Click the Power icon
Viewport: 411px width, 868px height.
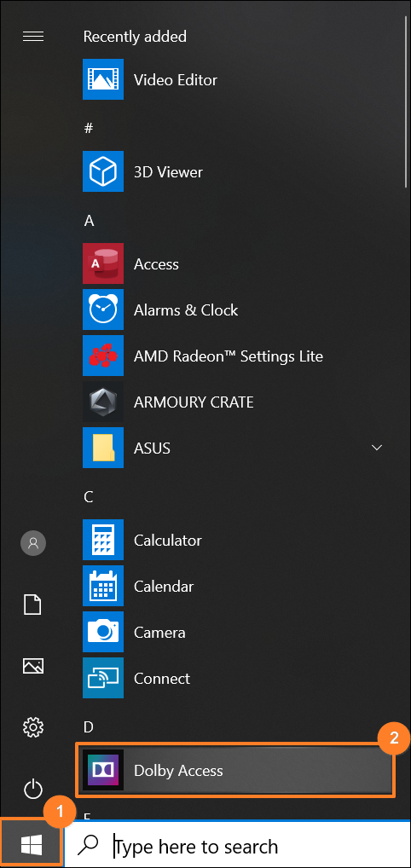pos(33,789)
